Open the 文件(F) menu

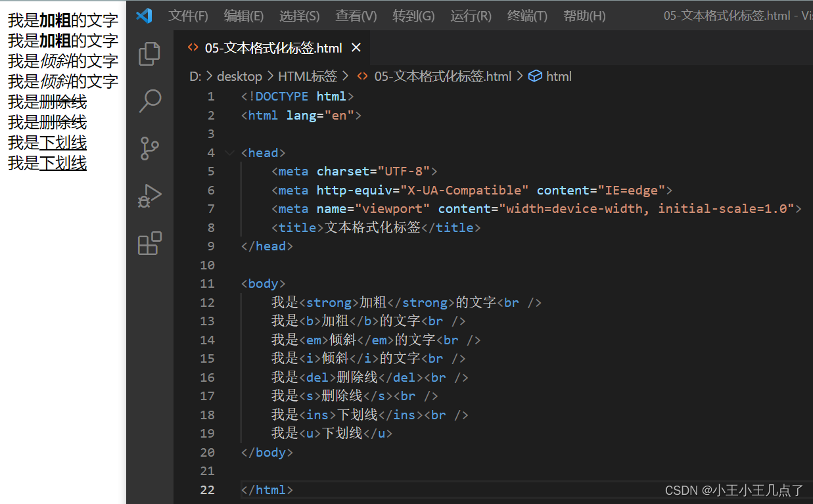tap(188, 16)
